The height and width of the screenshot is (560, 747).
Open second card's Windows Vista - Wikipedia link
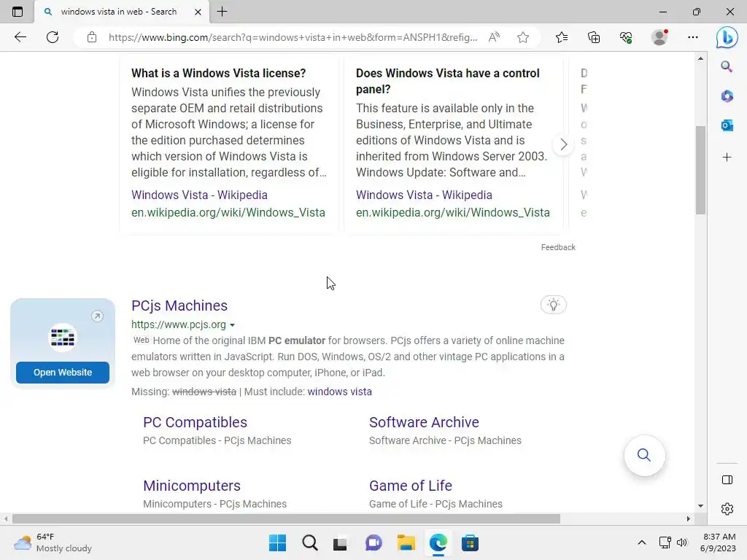[424, 195]
